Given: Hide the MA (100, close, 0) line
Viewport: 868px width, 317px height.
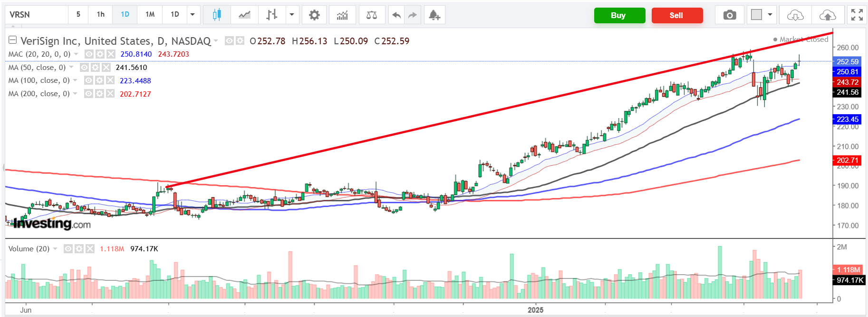Looking at the screenshot, I should point(88,80).
